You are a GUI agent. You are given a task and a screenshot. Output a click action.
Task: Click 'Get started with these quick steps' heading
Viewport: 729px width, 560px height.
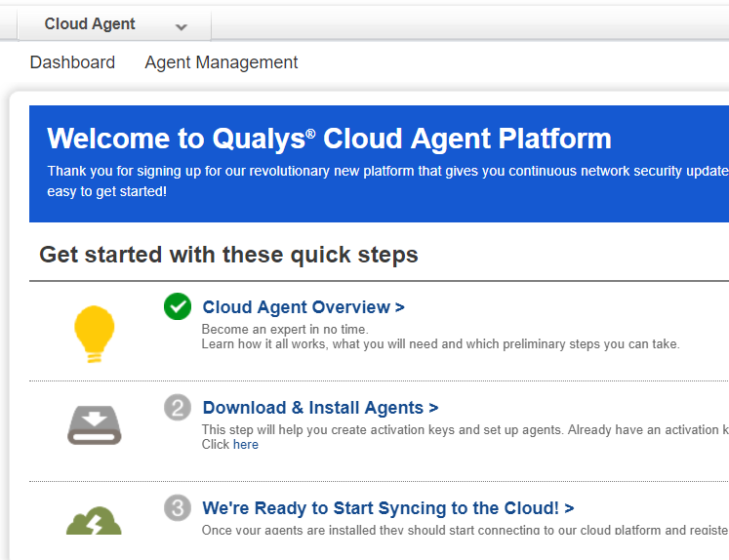coord(228,256)
